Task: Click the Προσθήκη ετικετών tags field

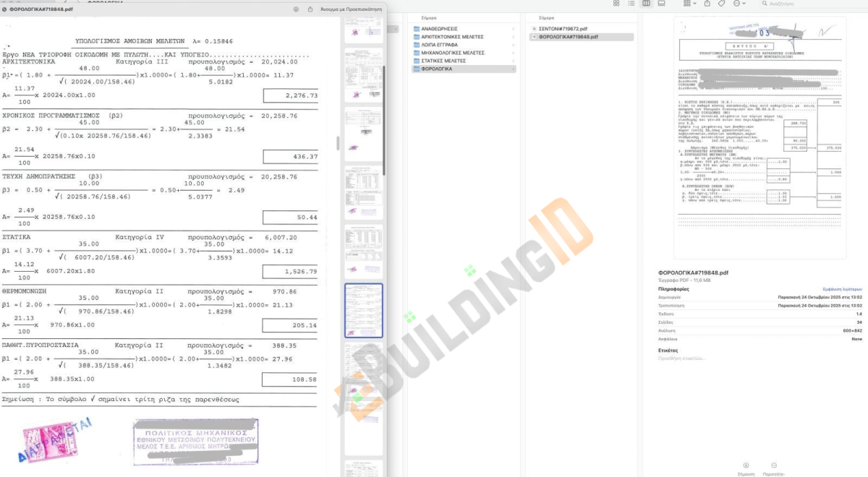Action: pyautogui.click(x=676, y=358)
